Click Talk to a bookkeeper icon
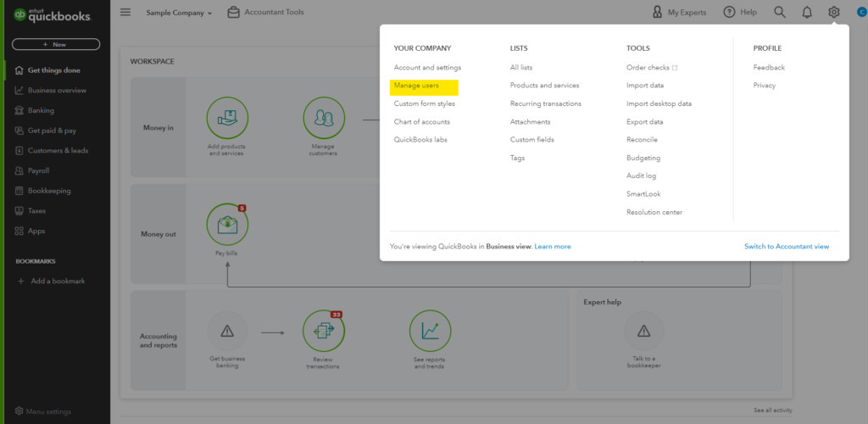Image resolution: width=868 pixels, height=424 pixels. pyautogui.click(x=643, y=331)
